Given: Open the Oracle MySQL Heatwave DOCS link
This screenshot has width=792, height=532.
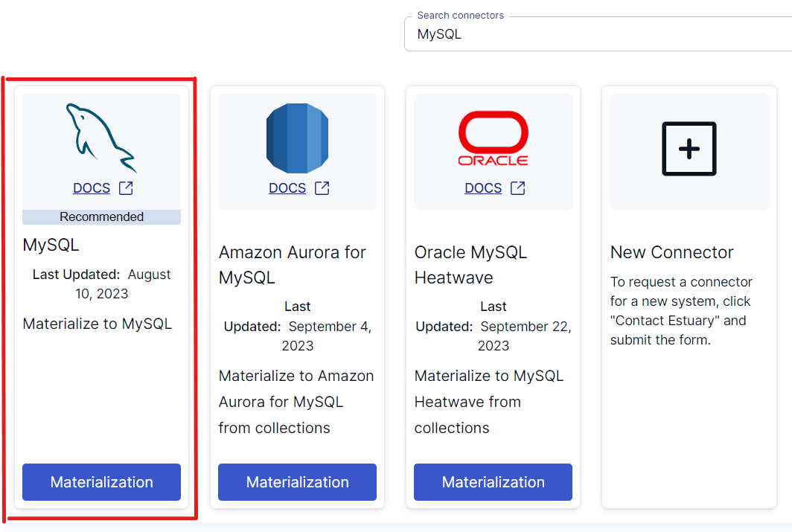Looking at the screenshot, I should tap(482, 188).
